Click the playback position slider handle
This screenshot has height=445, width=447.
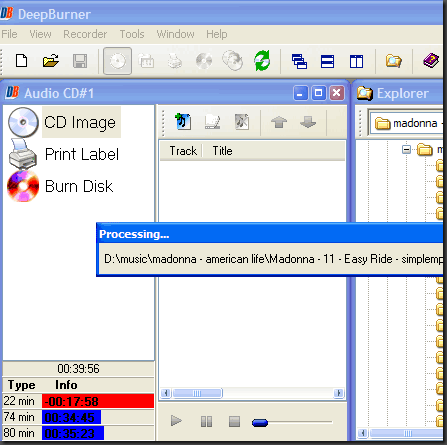coord(260,423)
